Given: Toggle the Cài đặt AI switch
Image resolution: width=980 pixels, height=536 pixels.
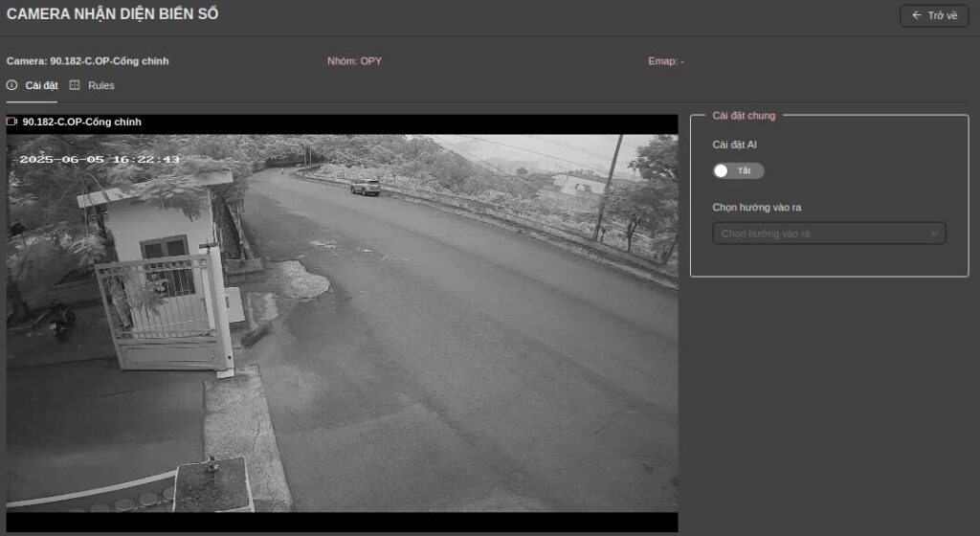Looking at the screenshot, I should 738,170.
